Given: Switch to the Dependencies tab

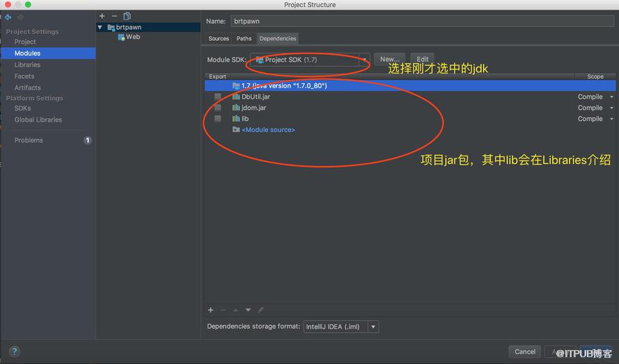Looking at the screenshot, I should tap(278, 39).
